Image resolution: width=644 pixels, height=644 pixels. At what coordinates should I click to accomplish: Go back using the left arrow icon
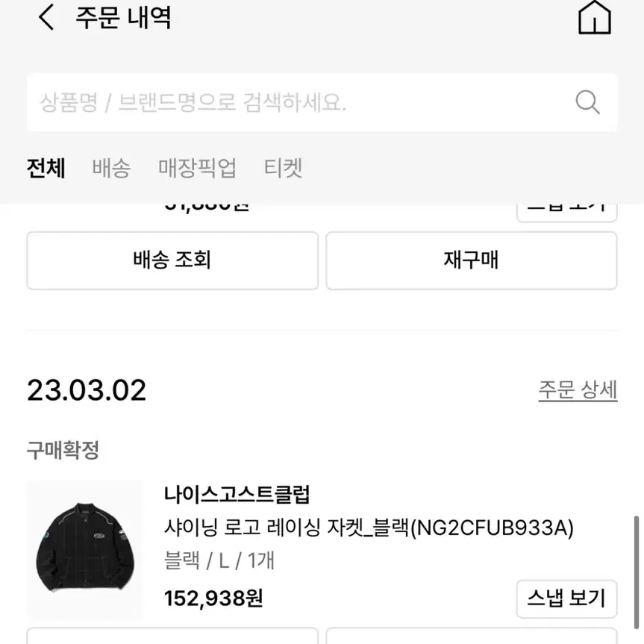click(x=46, y=17)
